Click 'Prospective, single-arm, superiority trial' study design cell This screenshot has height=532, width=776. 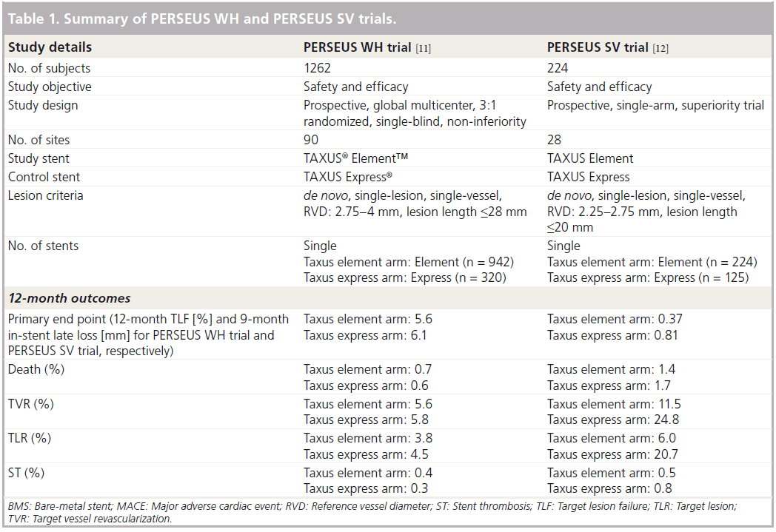[656, 105]
